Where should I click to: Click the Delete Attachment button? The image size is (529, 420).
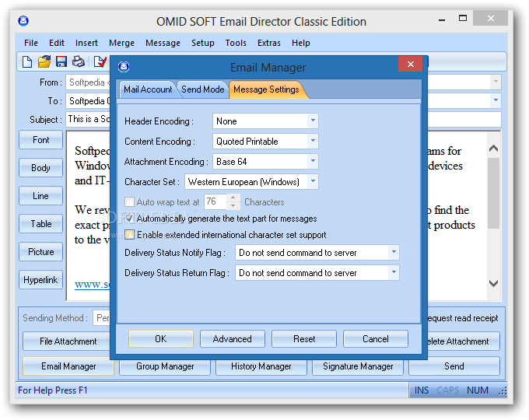point(464,341)
